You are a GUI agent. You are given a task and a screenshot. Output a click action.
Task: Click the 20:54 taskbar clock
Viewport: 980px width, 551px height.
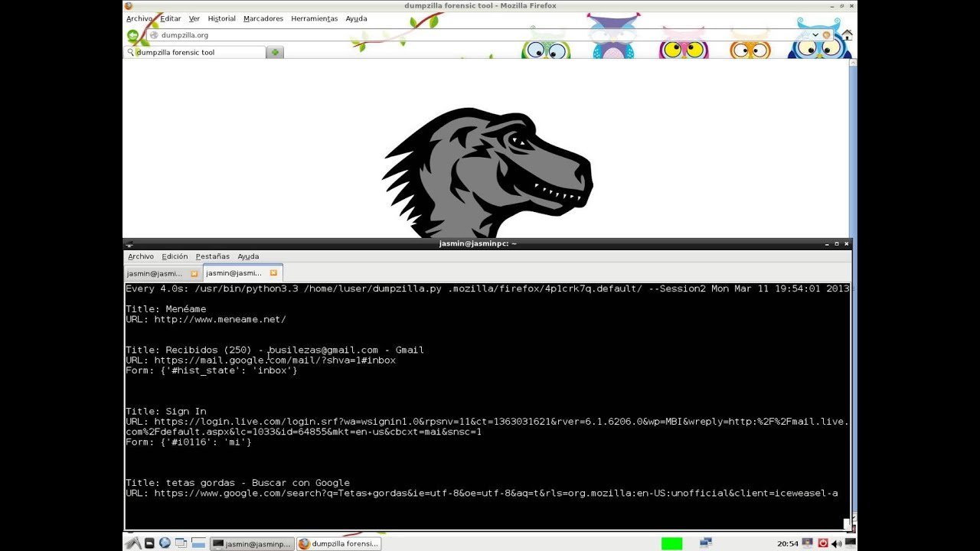click(788, 543)
